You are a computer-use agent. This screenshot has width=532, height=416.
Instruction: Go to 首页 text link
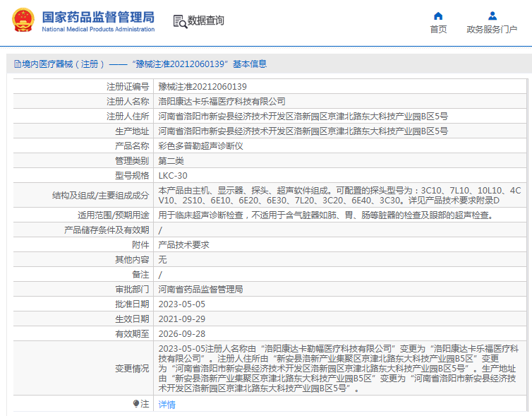438,30
